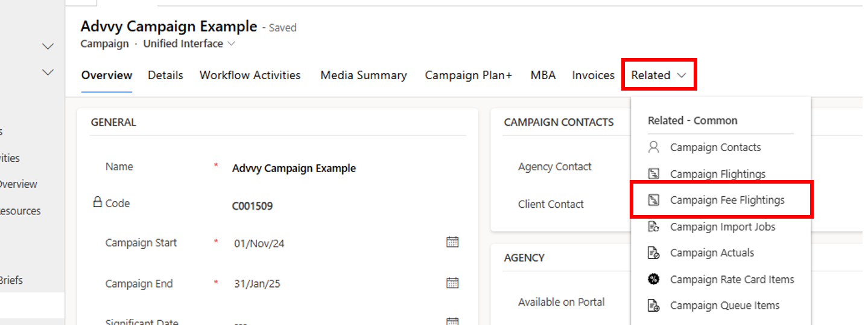Click the Campaign Contacts person icon

point(653,147)
